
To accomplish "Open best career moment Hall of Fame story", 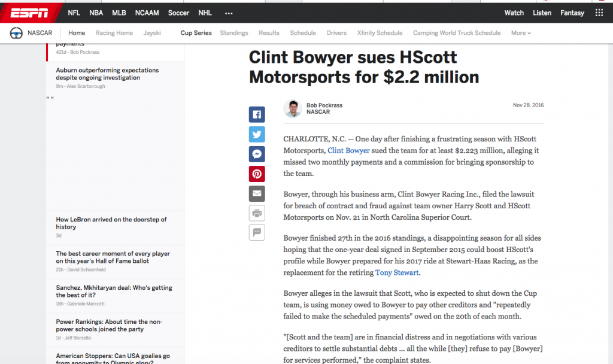I will tap(113, 257).
